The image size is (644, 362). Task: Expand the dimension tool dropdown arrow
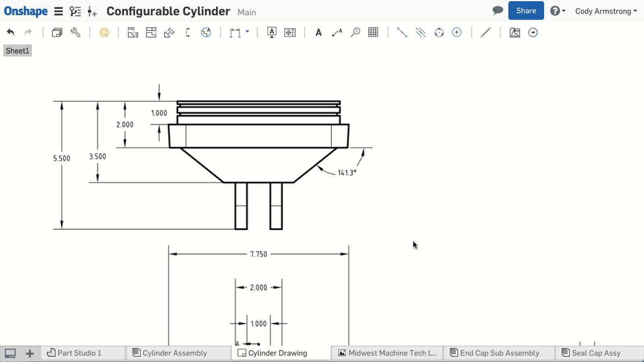pyautogui.click(x=247, y=31)
